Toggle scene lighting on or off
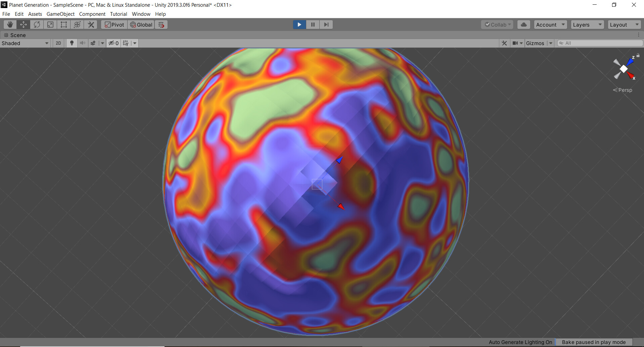This screenshot has height=347, width=644. 72,43
